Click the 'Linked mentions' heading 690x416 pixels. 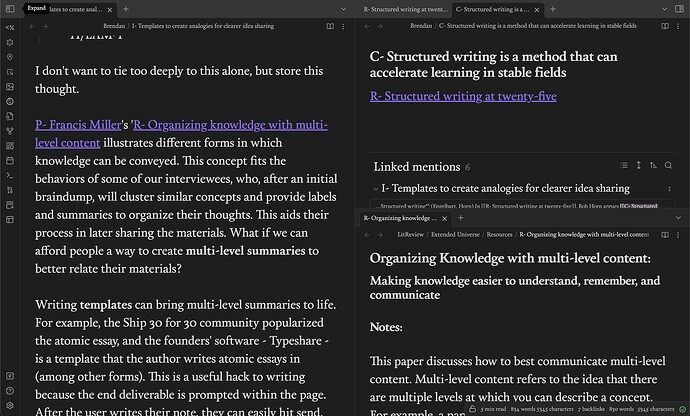click(417, 167)
